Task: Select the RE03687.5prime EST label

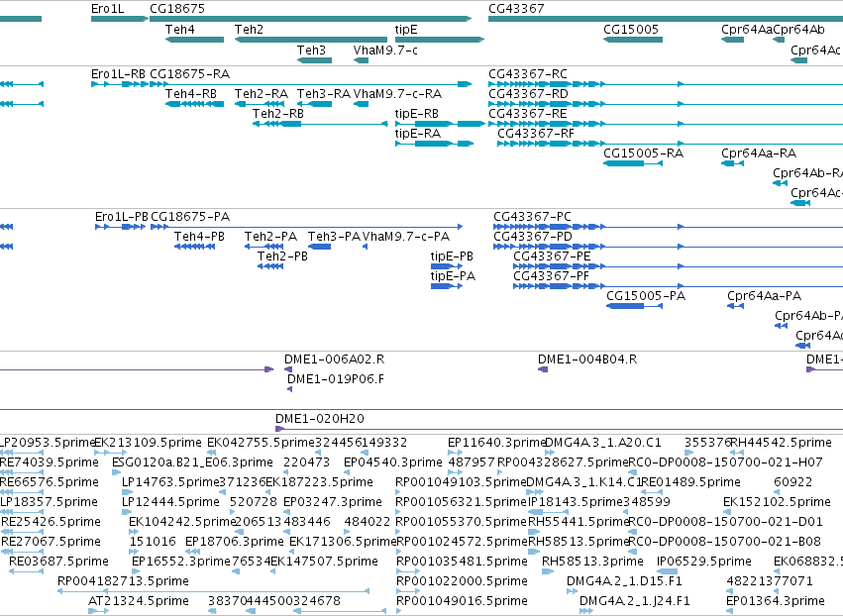Action: tap(58, 562)
